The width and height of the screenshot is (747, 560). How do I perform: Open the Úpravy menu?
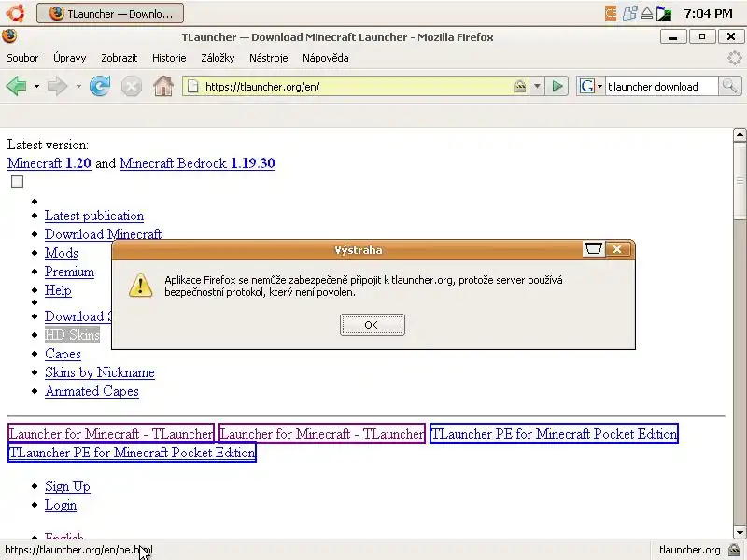69,58
